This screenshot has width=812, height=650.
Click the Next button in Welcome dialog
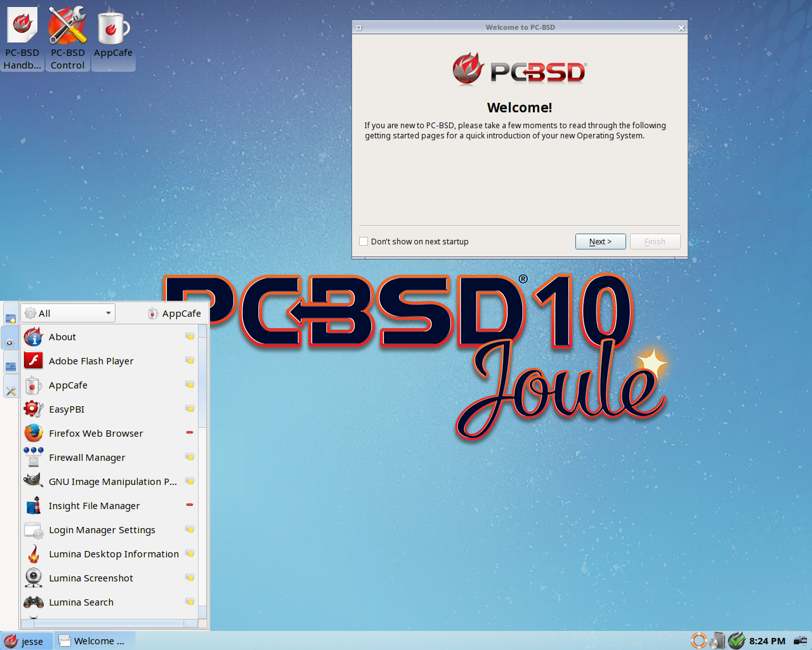pos(600,241)
